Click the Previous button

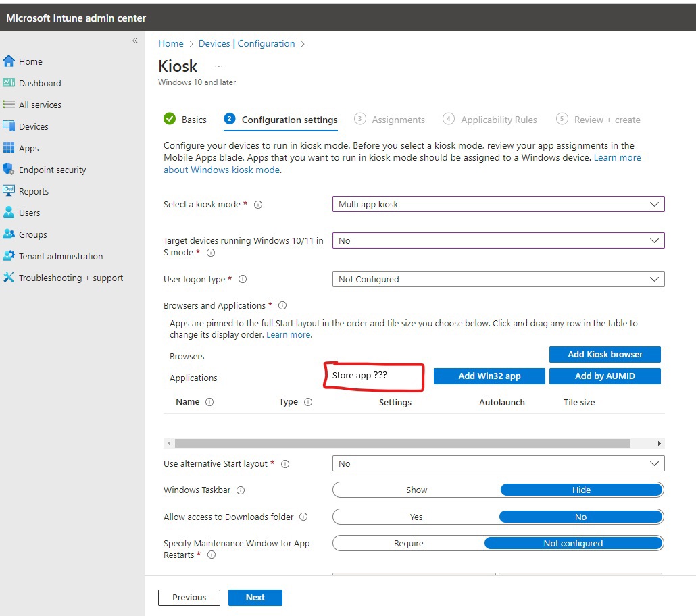tap(189, 597)
